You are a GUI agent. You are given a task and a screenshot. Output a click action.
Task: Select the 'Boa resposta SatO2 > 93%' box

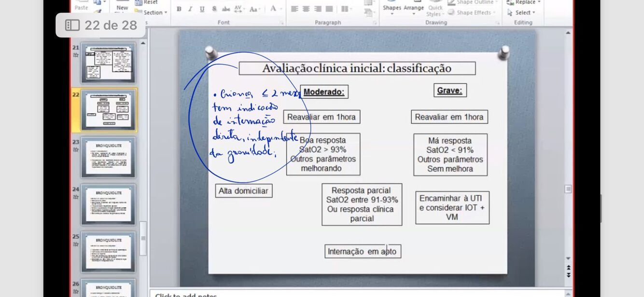[x=323, y=154]
